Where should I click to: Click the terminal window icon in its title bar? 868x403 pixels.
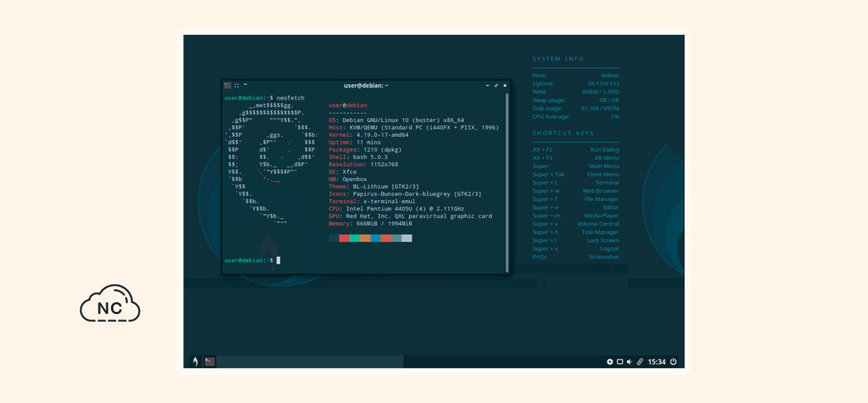coord(228,85)
